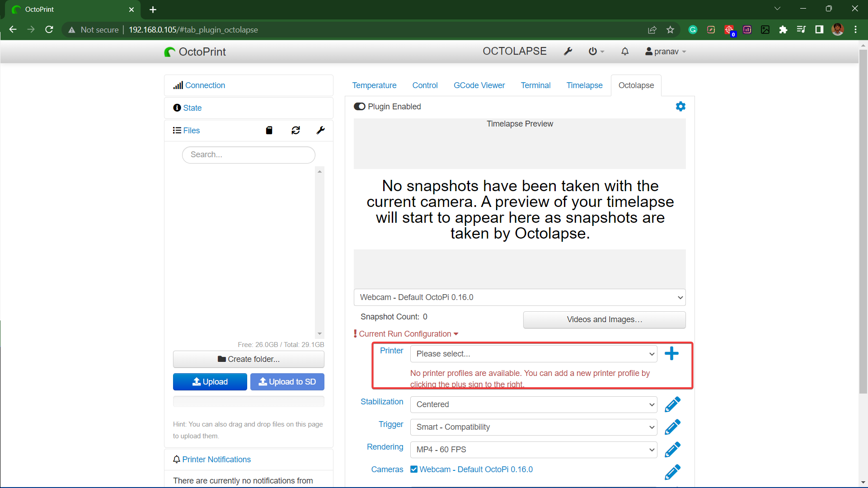
Task: Click the Upload button
Action: [x=210, y=382]
